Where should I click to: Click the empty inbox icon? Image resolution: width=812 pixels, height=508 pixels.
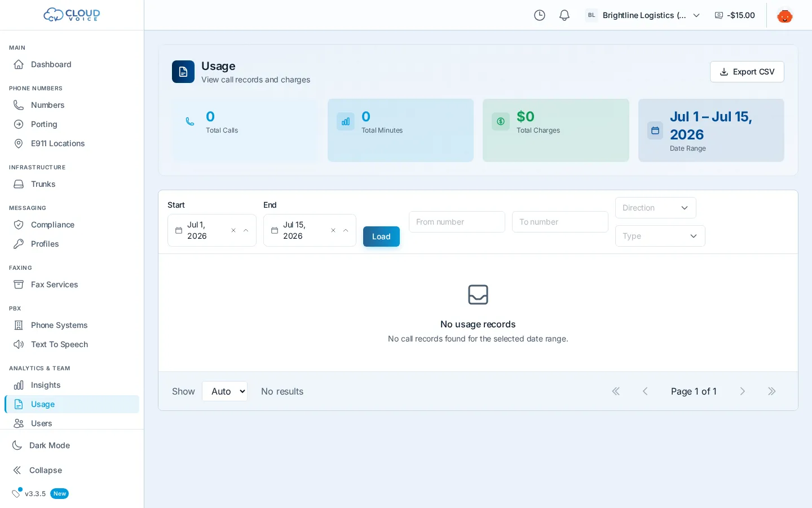(478, 295)
